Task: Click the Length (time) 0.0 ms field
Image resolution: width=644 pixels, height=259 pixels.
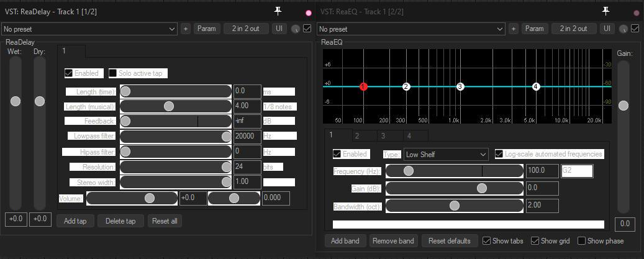Action: [x=247, y=91]
